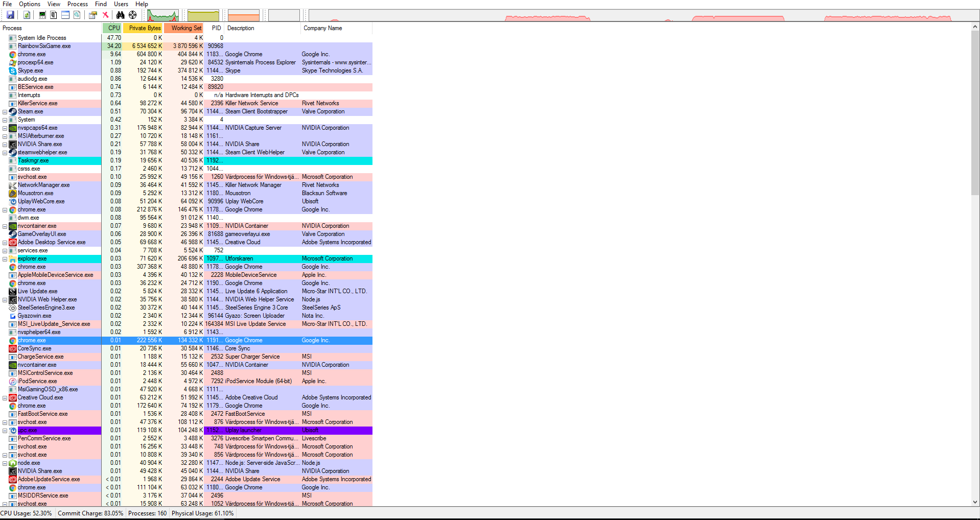
Task: Click the yellow commit history mini graph
Action: (x=203, y=15)
